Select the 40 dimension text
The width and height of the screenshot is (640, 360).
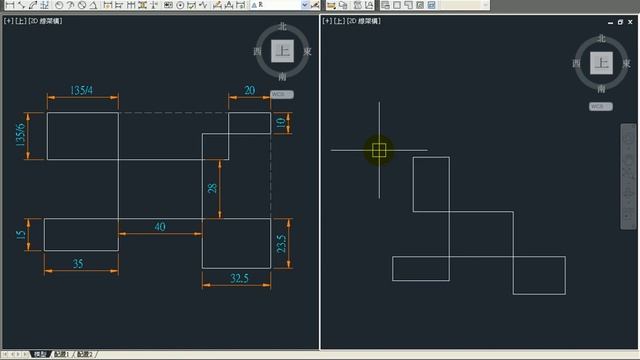tap(160, 227)
